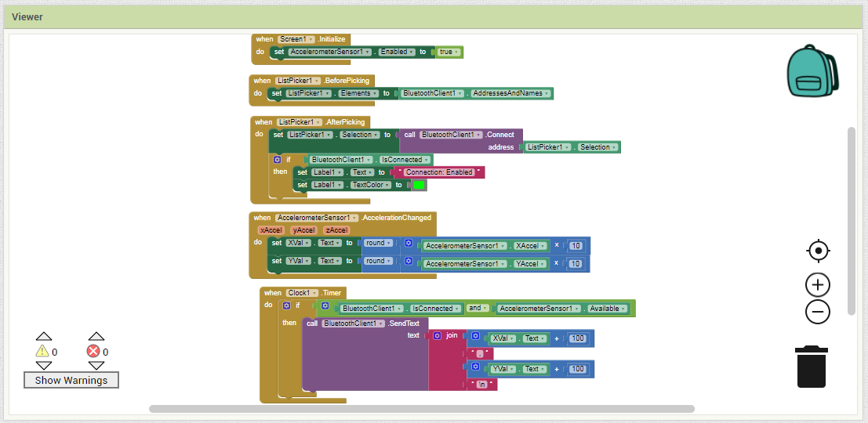This screenshot has width=868, height=423.
Task: Click mutator gear on XVal plus 100 block
Action: [475, 335]
